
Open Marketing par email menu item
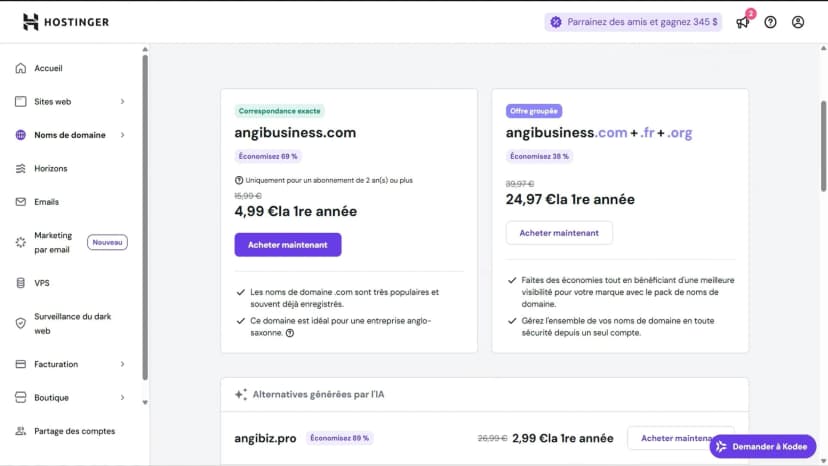point(53,242)
